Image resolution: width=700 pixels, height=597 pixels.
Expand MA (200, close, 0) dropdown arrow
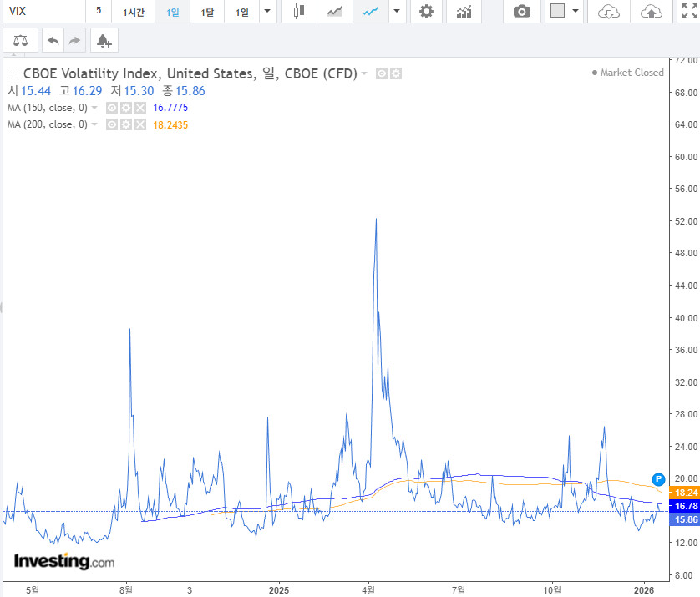coord(94,124)
